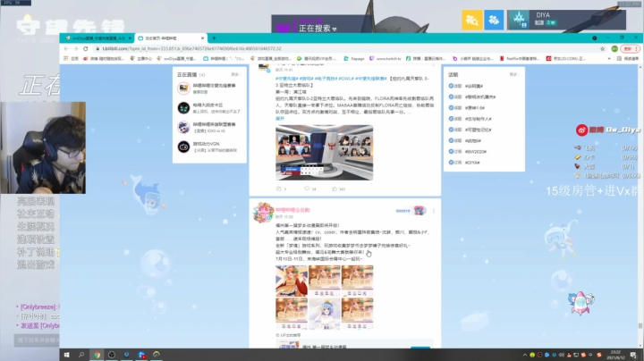644x361 pixels.
Task: Open first anime girl image thumbnail
Action: tap(292, 281)
